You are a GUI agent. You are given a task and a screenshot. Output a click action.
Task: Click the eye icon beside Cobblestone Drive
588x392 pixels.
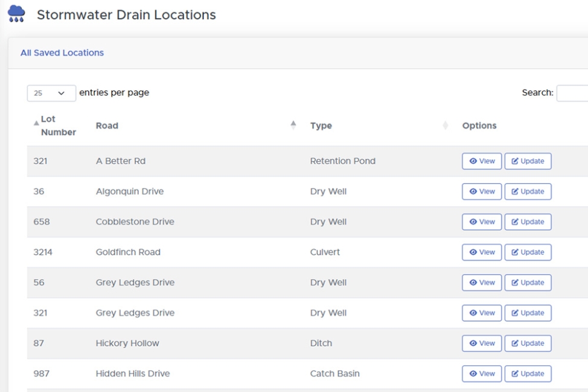point(473,221)
